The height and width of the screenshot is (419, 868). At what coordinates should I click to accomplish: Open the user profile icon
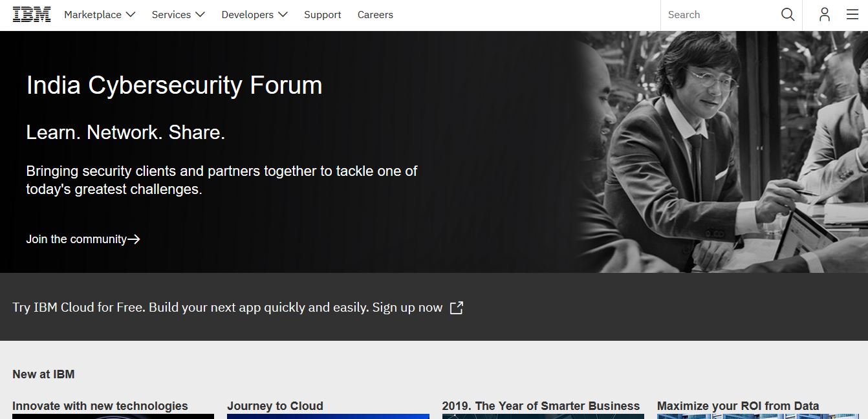click(x=824, y=14)
